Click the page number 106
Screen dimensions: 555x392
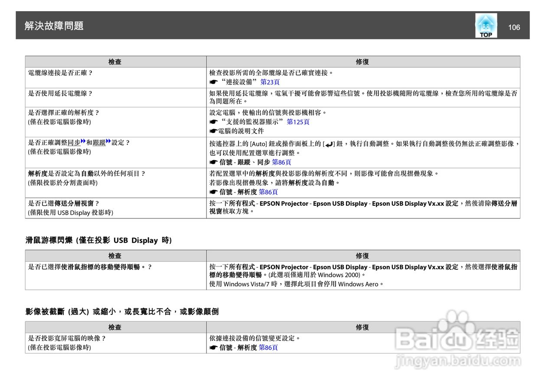(x=514, y=27)
